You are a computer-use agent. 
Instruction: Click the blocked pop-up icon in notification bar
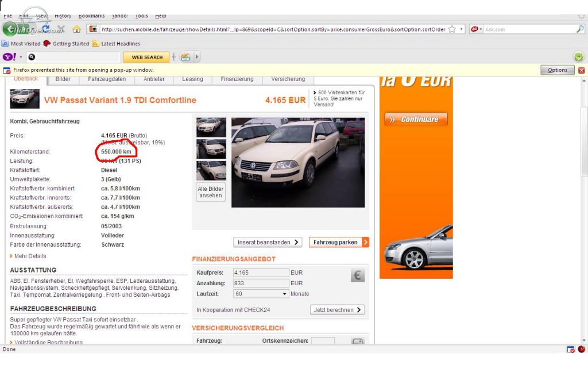click(7, 70)
